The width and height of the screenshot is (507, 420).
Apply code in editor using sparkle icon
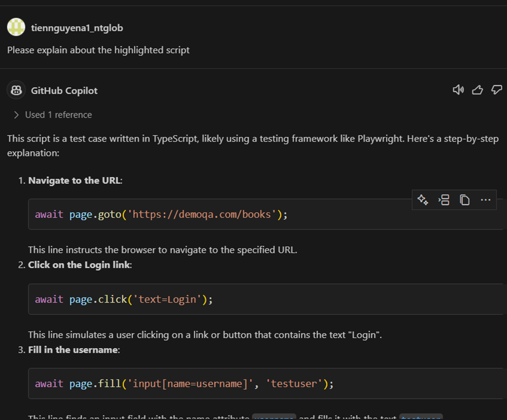point(423,200)
